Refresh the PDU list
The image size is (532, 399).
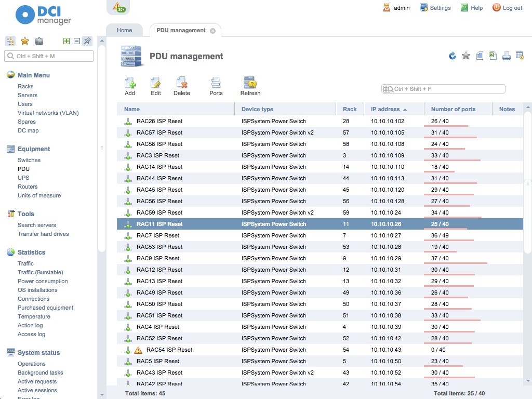(x=250, y=86)
